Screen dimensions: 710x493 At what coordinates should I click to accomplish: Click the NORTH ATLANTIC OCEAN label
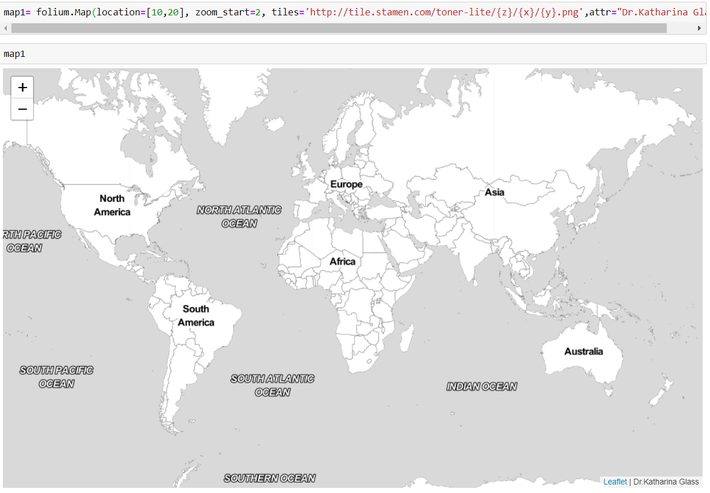[x=239, y=216]
